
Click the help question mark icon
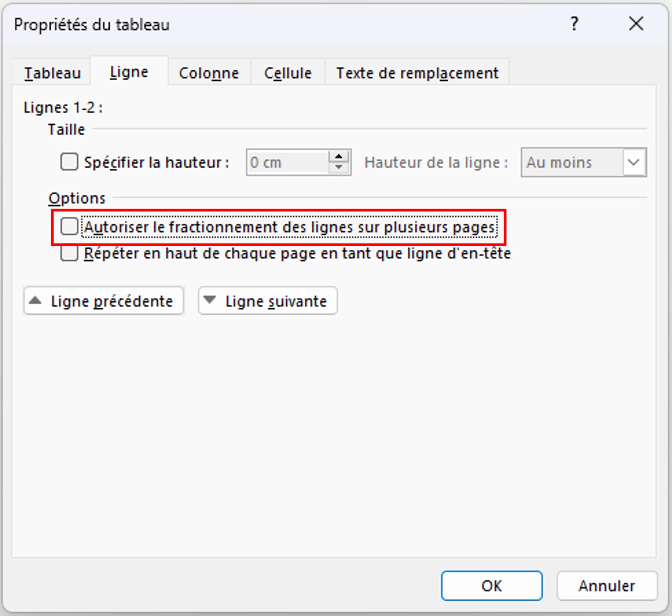coord(574,24)
